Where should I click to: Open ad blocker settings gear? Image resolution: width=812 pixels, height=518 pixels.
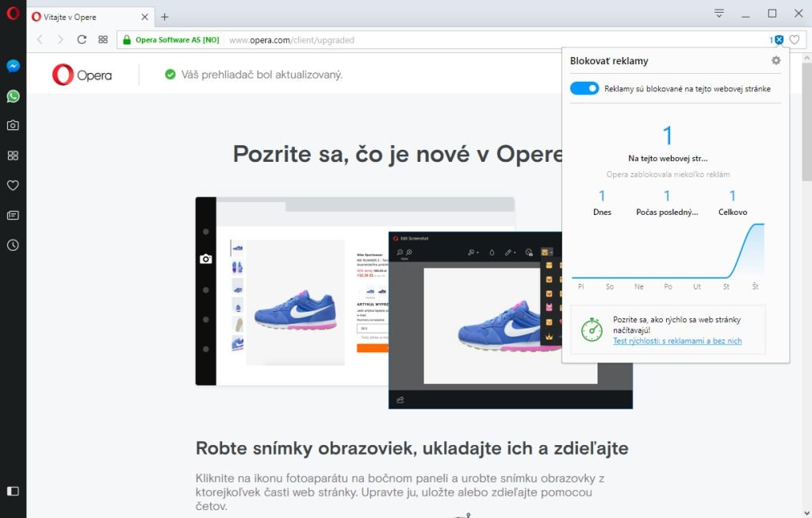tap(776, 60)
